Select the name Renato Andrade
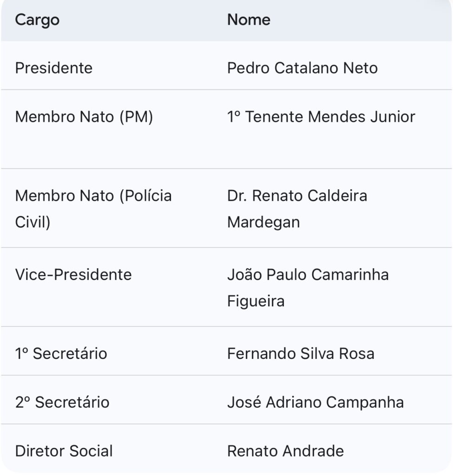The height and width of the screenshot is (476, 453). point(285,451)
